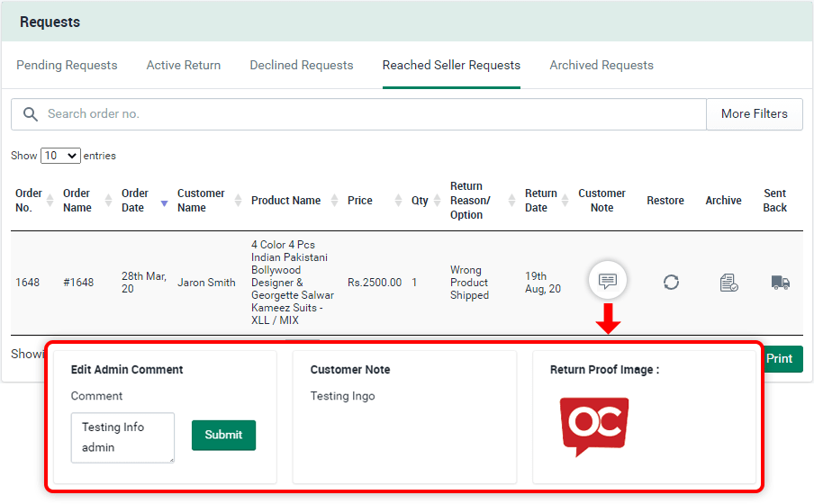Click the Print button
The width and height of the screenshot is (814, 504).
779,358
